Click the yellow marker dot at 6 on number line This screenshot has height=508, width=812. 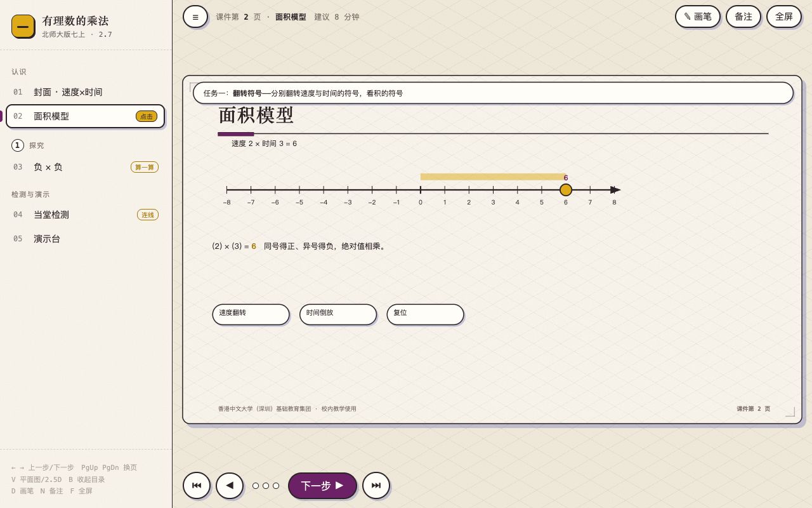tap(566, 190)
